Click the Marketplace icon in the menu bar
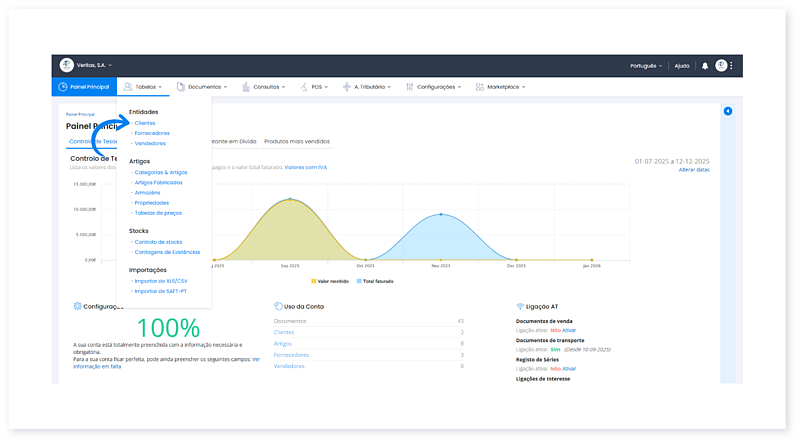 pyautogui.click(x=480, y=87)
